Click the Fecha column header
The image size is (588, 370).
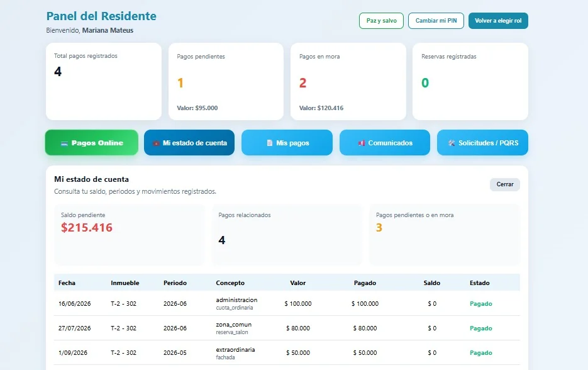[x=67, y=283]
